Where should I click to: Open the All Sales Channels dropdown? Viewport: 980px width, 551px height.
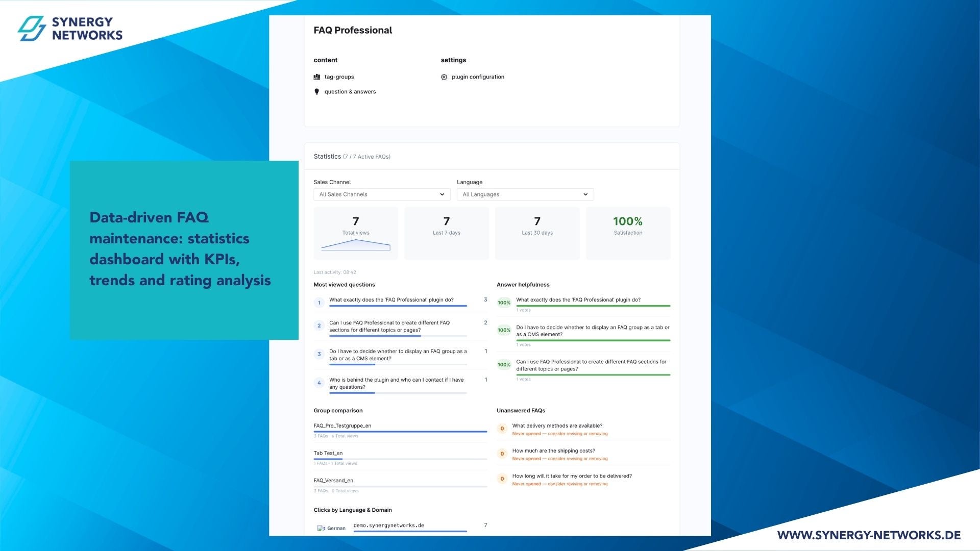[x=382, y=194]
